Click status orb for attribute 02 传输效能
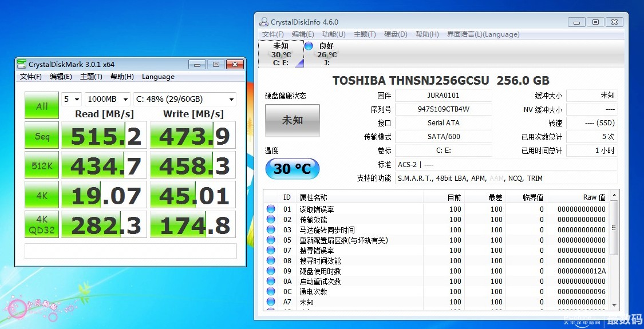The width and height of the screenshot is (644, 329). [271, 219]
